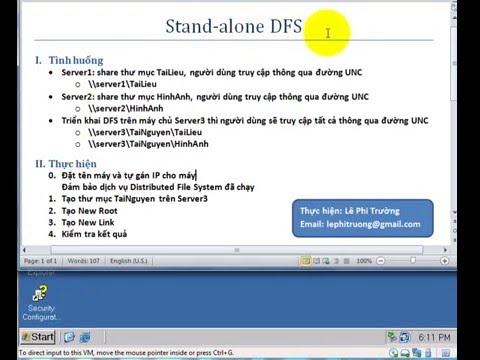This screenshot has width=480, height=360.
Task: Click the Distributed File System line
Action: (158, 187)
